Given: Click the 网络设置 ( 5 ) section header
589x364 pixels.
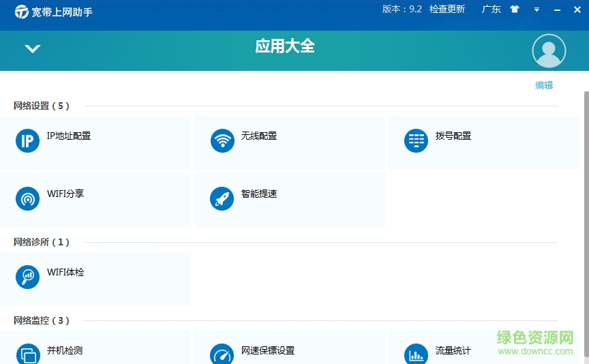Looking at the screenshot, I should point(42,106).
